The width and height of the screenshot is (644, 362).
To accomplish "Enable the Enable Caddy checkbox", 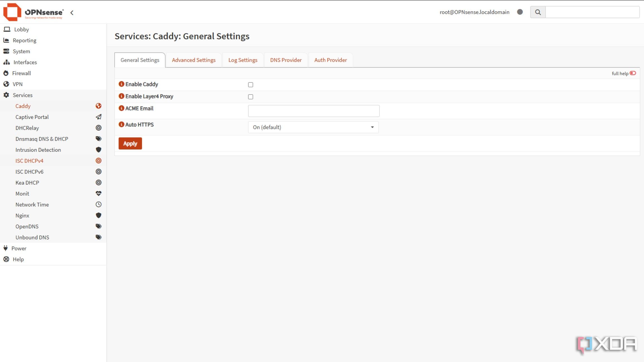I will (x=251, y=85).
